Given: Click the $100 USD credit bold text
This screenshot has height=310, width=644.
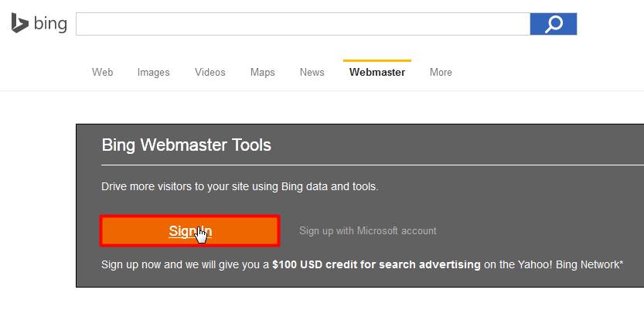Looking at the screenshot, I should pyautogui.click(x=377, y=264).
